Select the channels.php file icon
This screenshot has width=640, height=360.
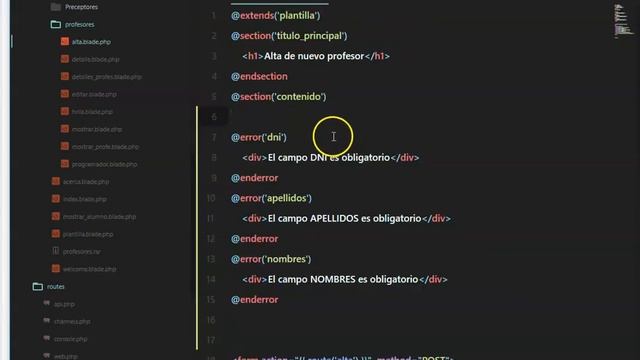pos(47,321)
